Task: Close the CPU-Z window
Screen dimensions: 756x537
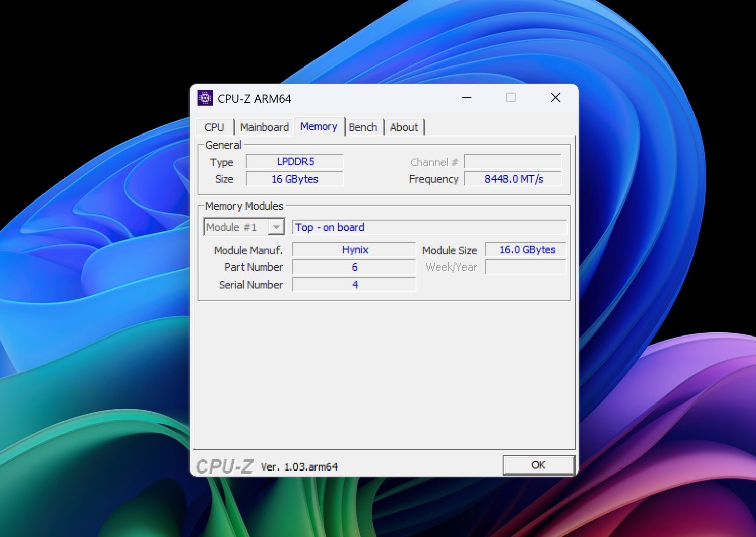Action: [x=555, y=98]
